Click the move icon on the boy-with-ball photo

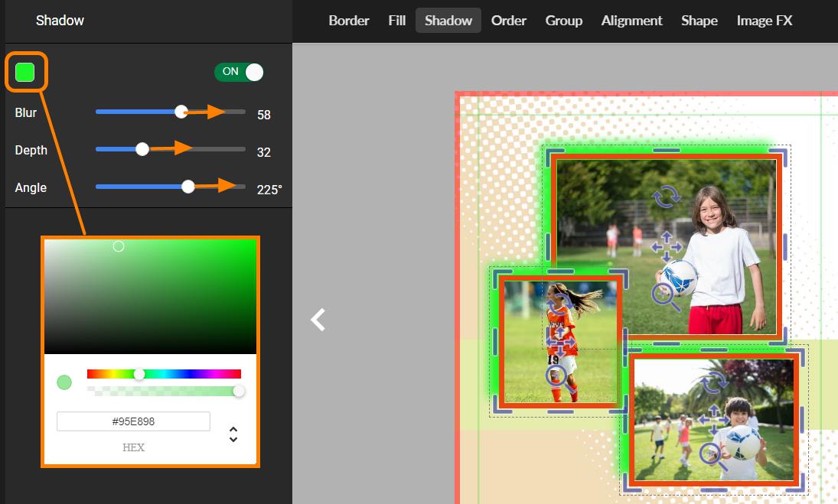pos(714,420)
